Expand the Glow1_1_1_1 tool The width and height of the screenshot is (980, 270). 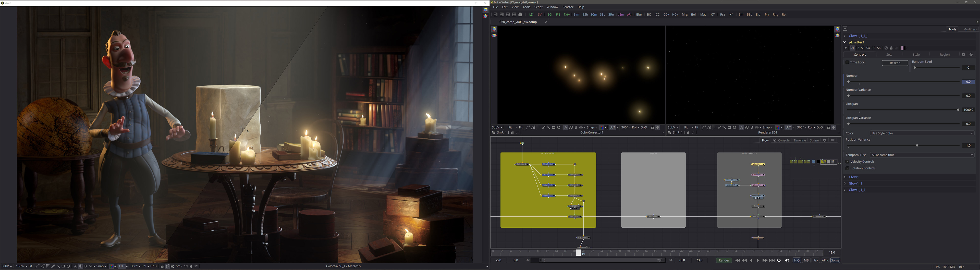pos(845,36)
